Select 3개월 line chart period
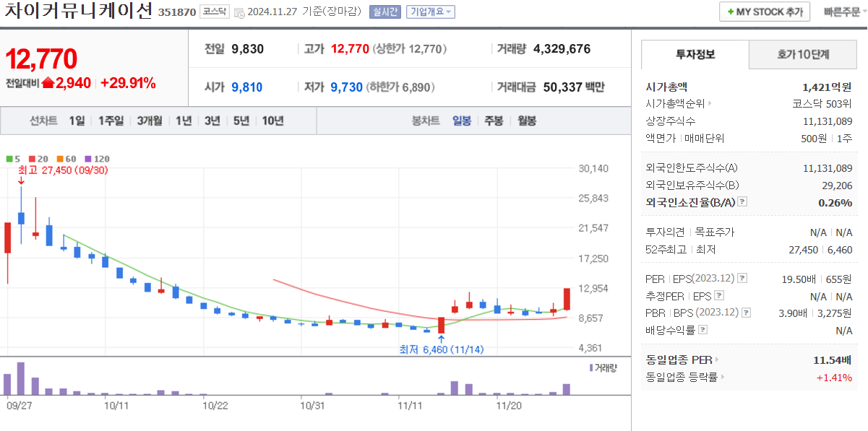The width and height of the screenshot is (868, 431). coord(149,121)
